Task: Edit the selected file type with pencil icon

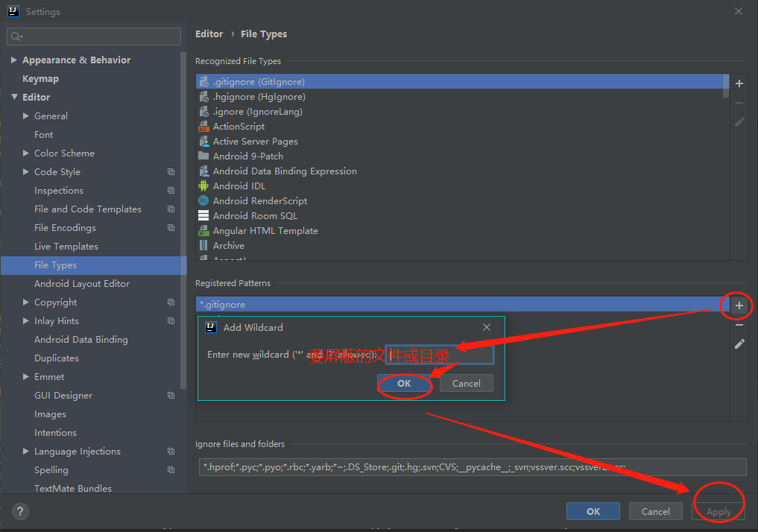Action: coord(738,121)
